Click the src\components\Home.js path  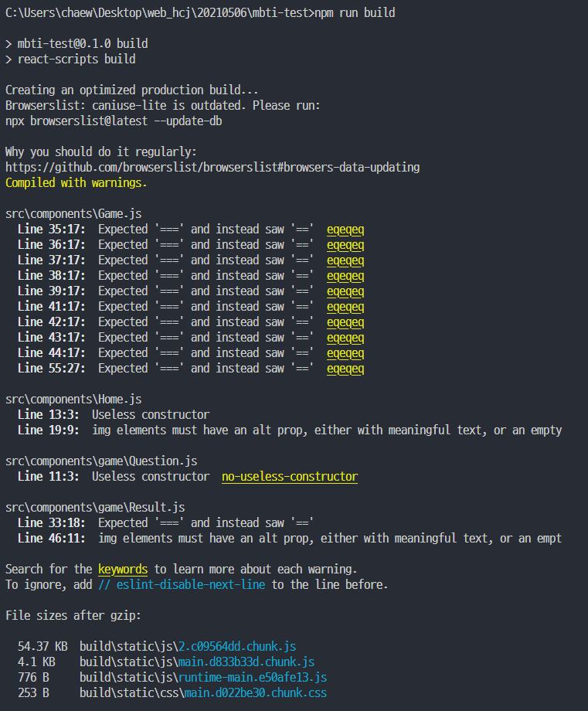pos(73,399)
